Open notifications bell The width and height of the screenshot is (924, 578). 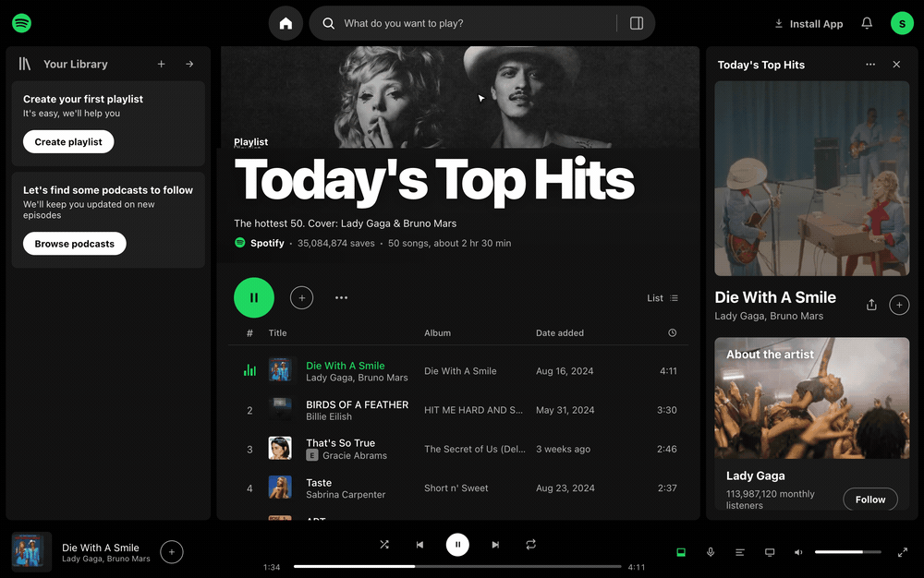click(867, 23)
